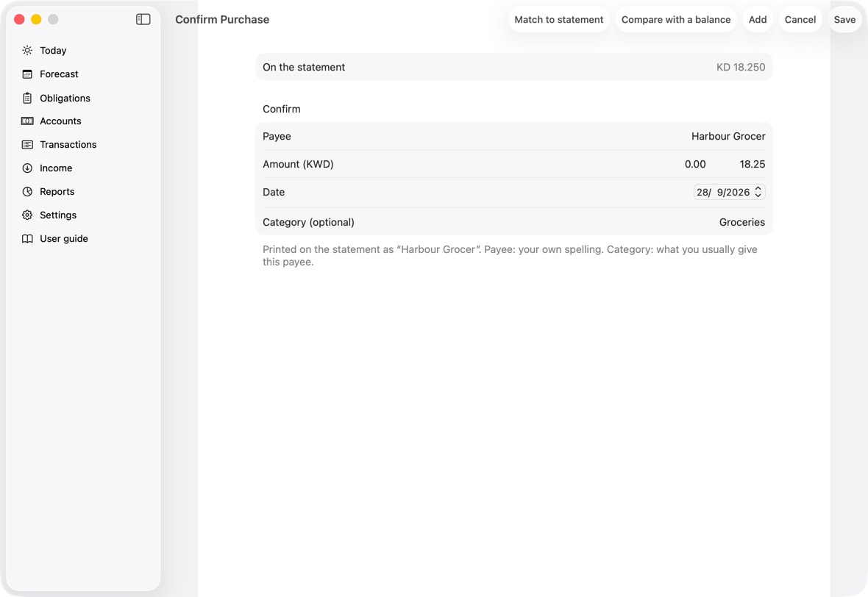Toggle the sidebar visibility icon
The image size is (868, 597).
click(x=143, y=19)
